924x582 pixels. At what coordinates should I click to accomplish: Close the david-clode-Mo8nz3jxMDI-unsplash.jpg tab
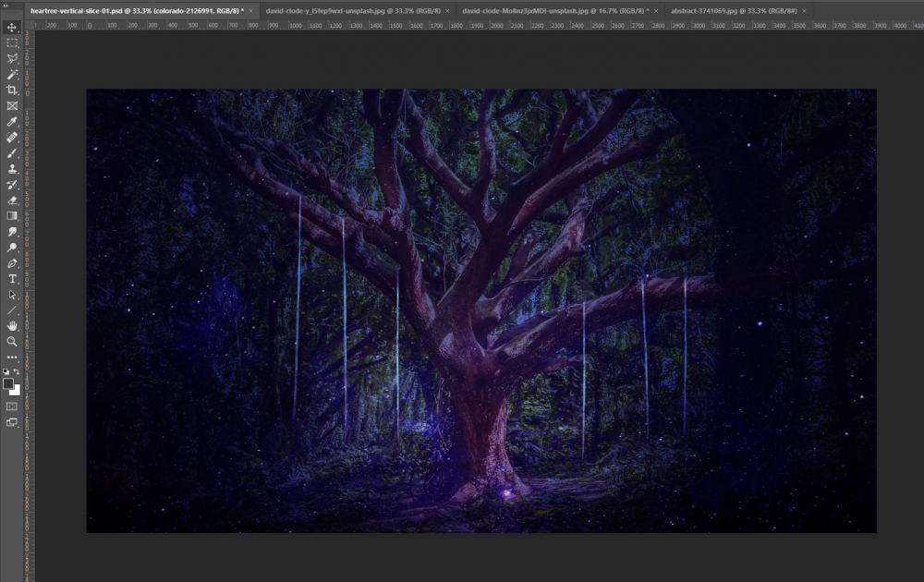click(x=656, y=10)
